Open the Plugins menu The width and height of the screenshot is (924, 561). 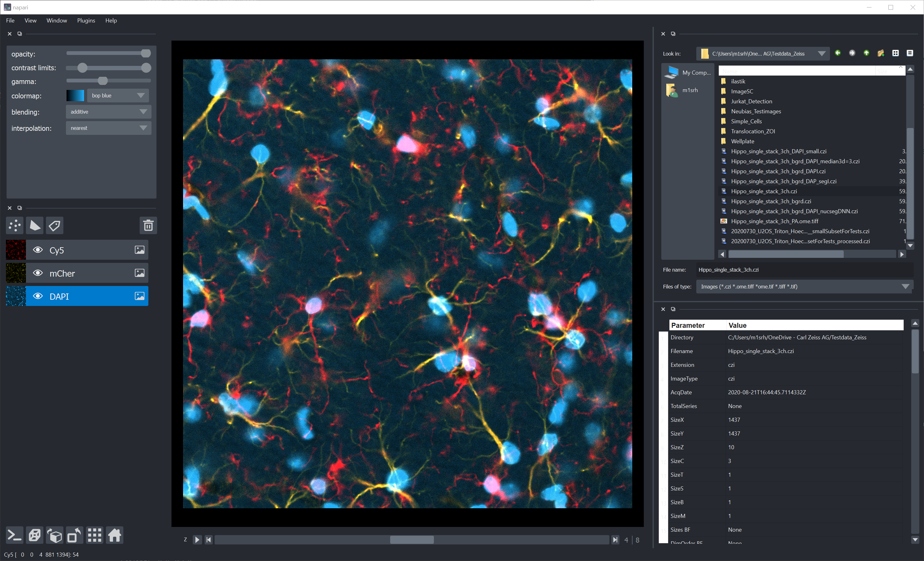click(x=86, y=21)
